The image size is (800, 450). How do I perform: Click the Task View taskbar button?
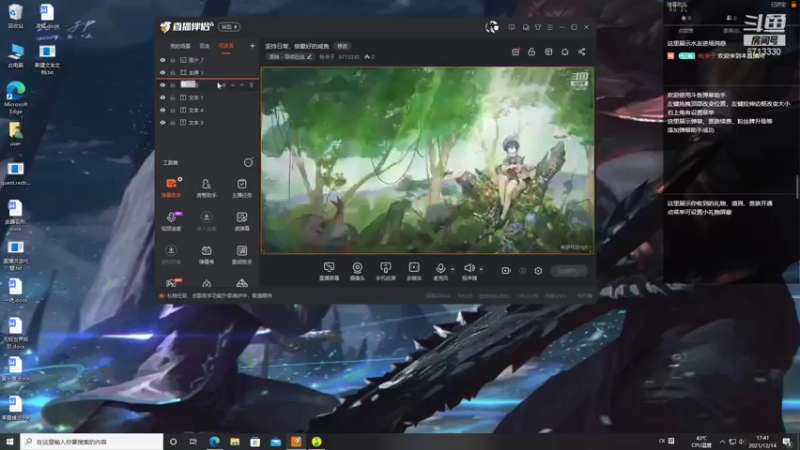pos(193,442)
